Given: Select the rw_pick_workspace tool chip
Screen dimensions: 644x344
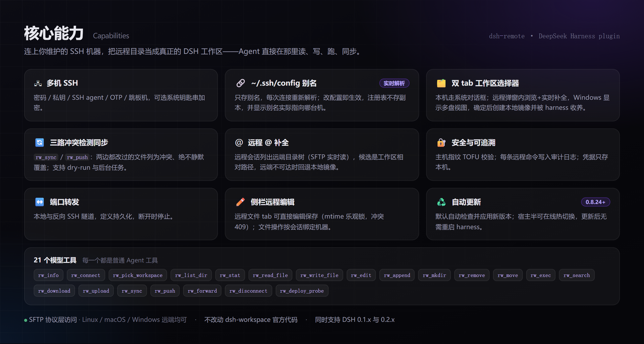Looking at the screenshot, I should tap(138, 275).
